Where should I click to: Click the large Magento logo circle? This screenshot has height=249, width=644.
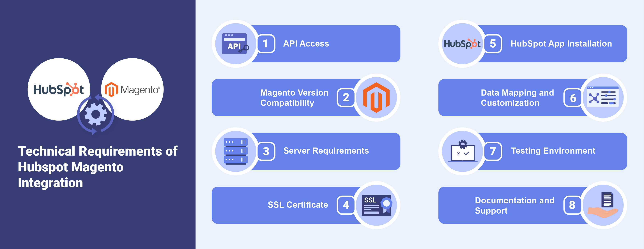click(x=132, y=89)
